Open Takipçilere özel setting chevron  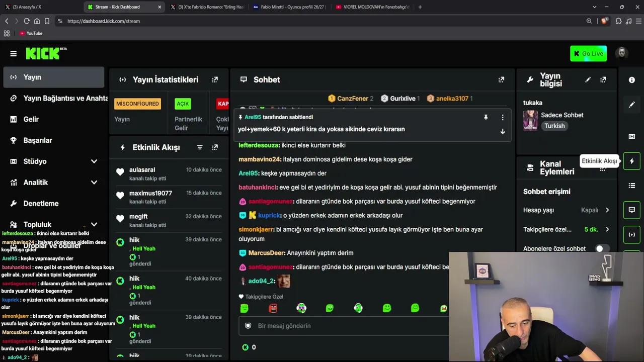pyautogui.click(x=607, y=229)
